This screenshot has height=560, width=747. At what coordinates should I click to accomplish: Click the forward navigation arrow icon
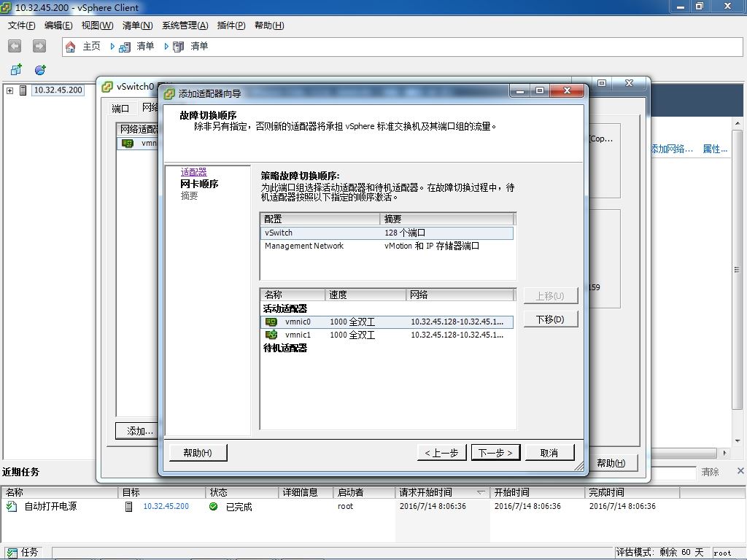click(39, 46)
